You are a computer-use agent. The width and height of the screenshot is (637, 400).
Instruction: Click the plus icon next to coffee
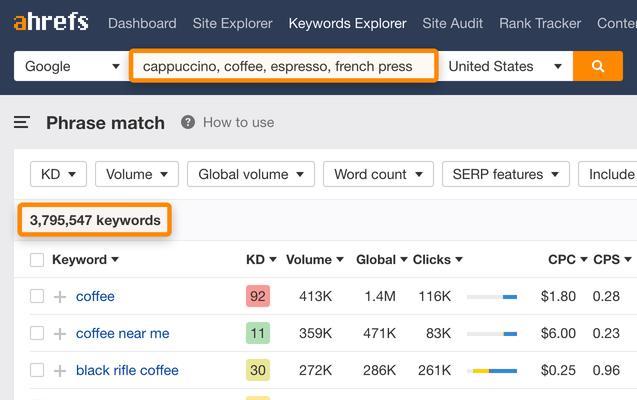tap(60, 296)
